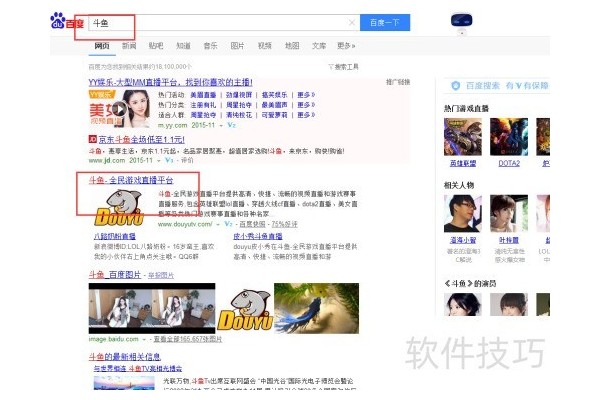Open the www.douyutv.com URL link

click(185, 224)
